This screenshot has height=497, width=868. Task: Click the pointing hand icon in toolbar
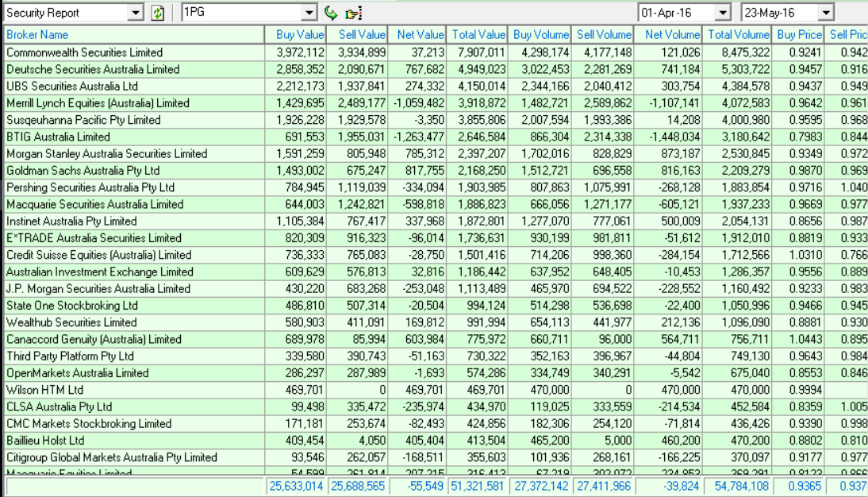point(353,13)
